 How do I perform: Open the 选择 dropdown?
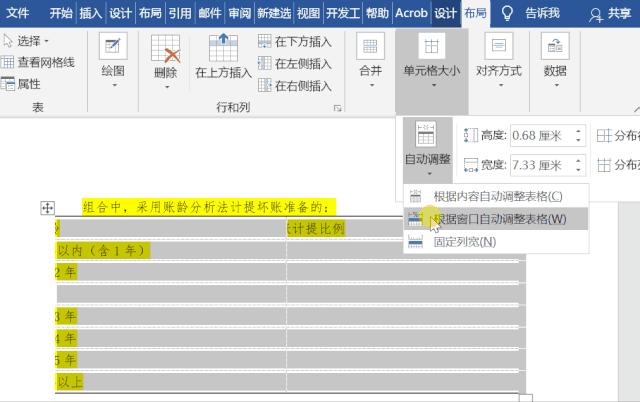pos(26,41)
